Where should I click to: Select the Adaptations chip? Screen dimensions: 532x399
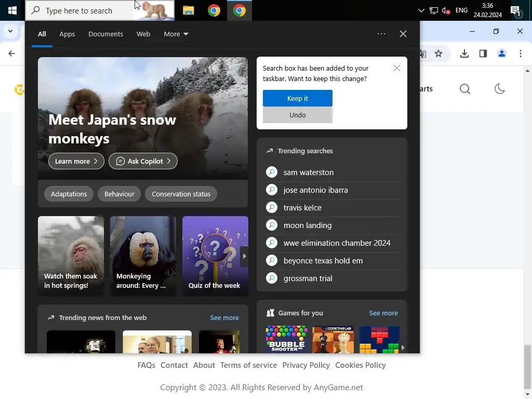pyautogui.click(x=69, y=194)
